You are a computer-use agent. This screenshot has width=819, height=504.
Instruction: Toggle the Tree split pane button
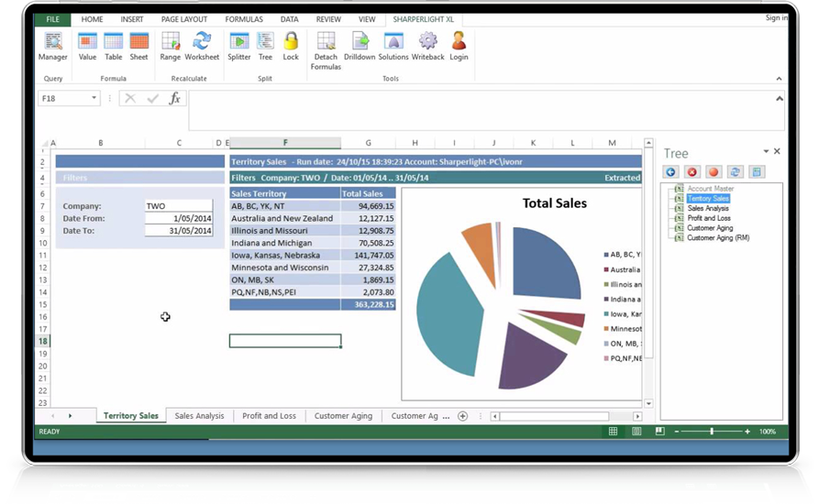pos(265,47)
